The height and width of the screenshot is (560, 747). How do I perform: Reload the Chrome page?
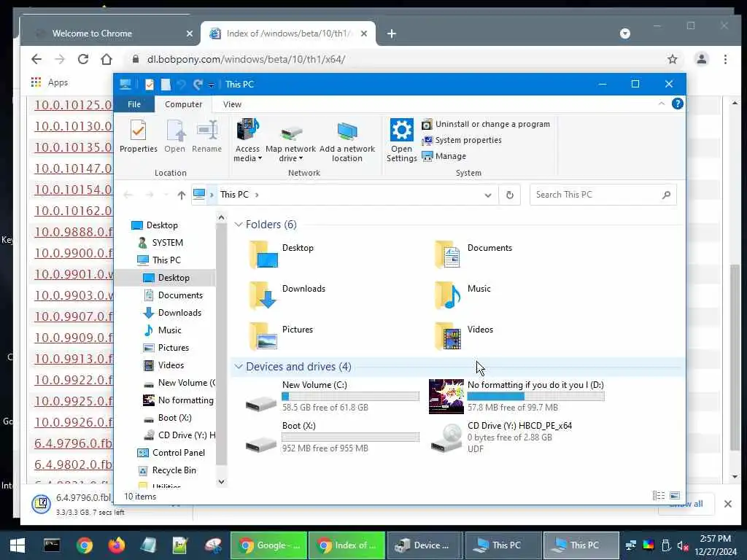(x=83, y=59)
